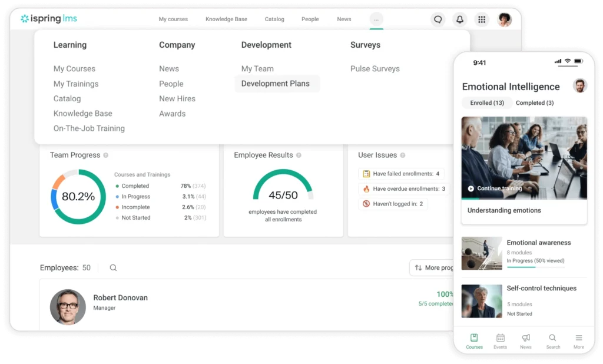
Task: Tap More in the mobile bottom bar
Action: coord(578,339)
